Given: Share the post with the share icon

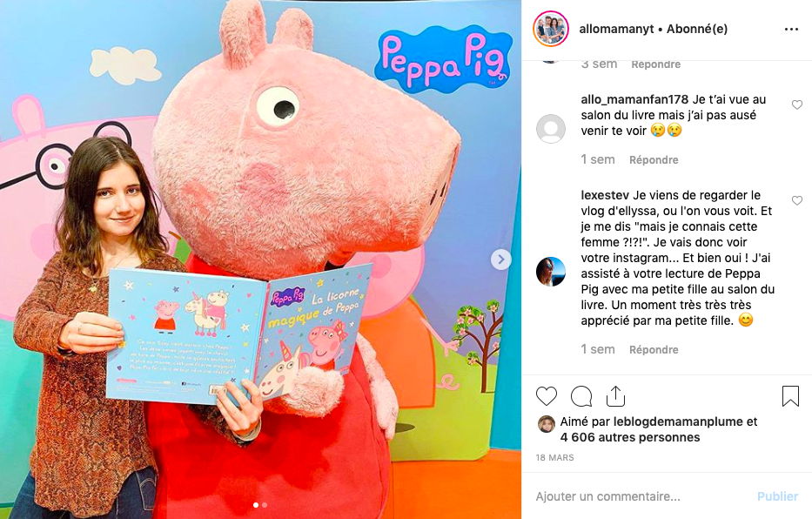Looking at the screenshot, I should coord(615,395).
